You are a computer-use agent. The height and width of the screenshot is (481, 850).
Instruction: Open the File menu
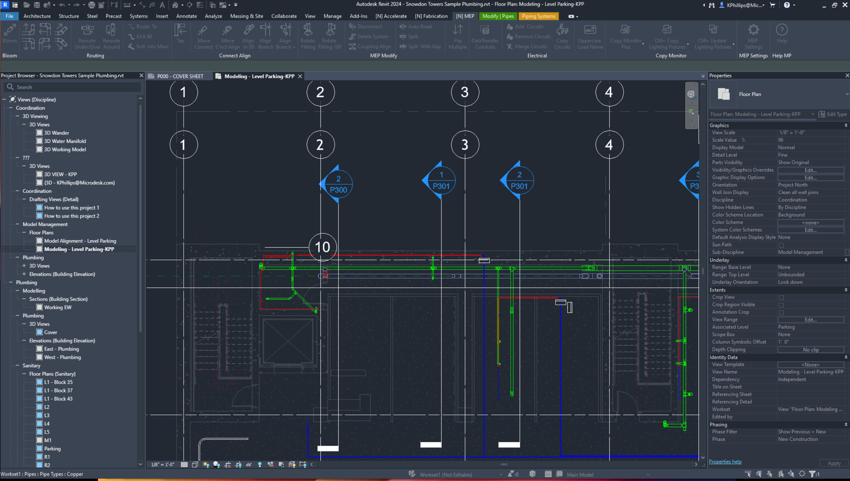click(9, 16)
